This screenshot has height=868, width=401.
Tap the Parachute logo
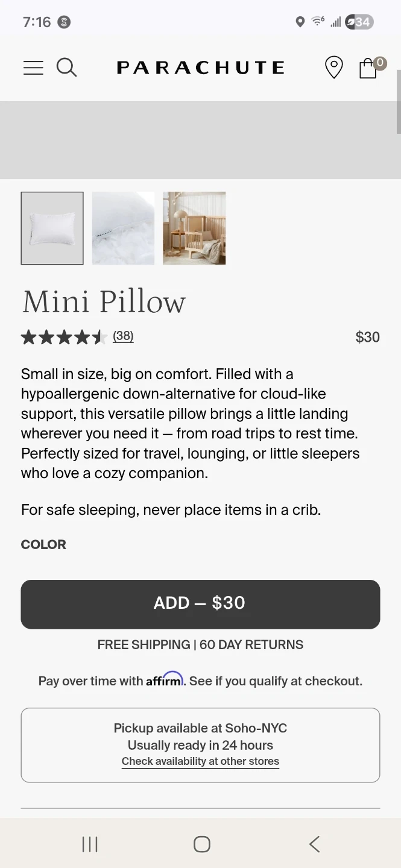point(200,68)
